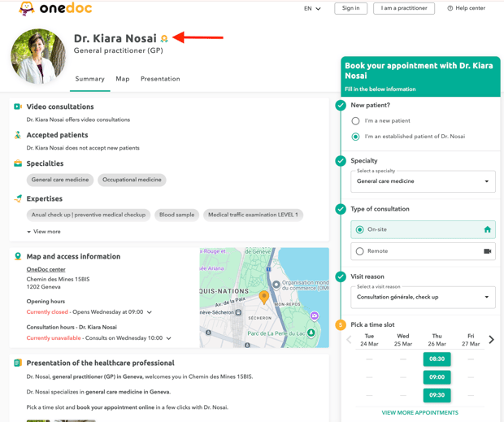Open the specialty dropdown showing General care medicine
Image resolution: width=504 pixels, height=422 pixels.
coord(423,181)
